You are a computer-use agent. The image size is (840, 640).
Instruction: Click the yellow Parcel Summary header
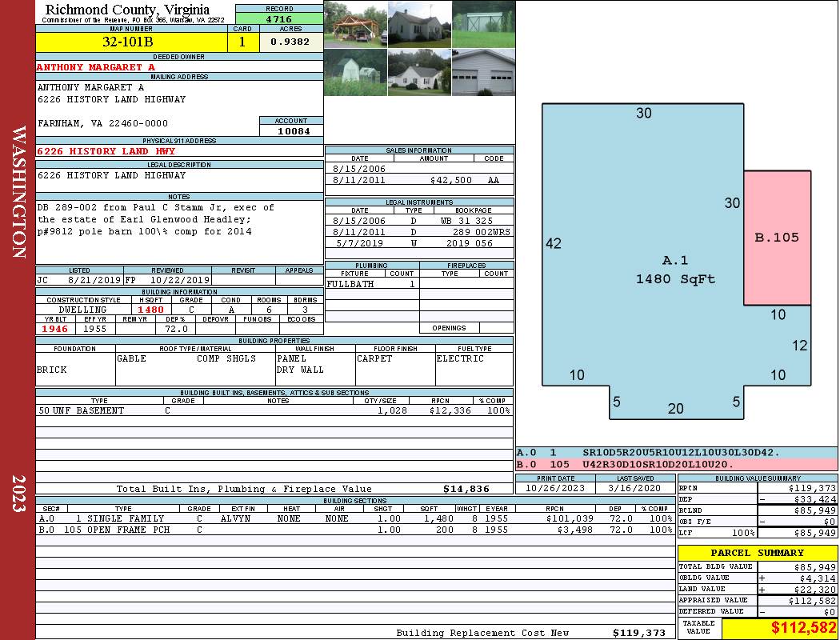pyautogui.click(x=757, y=553)
